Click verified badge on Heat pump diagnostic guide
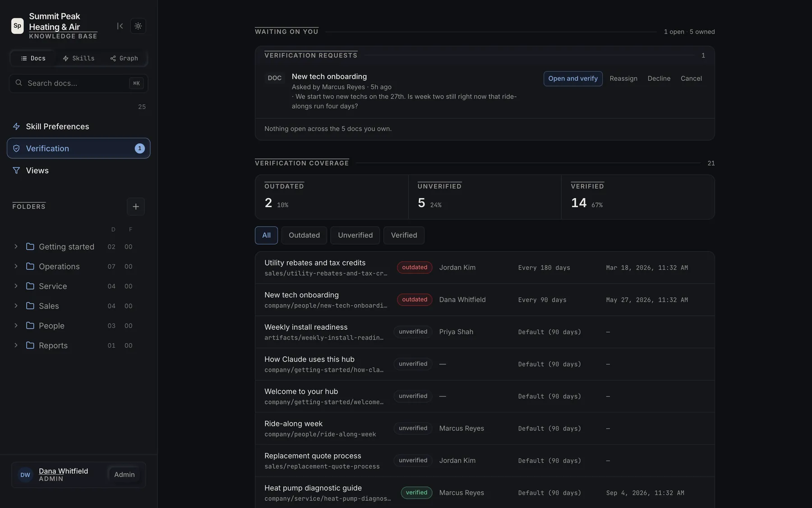The image size is (812, 508). [x=416, y=493]
